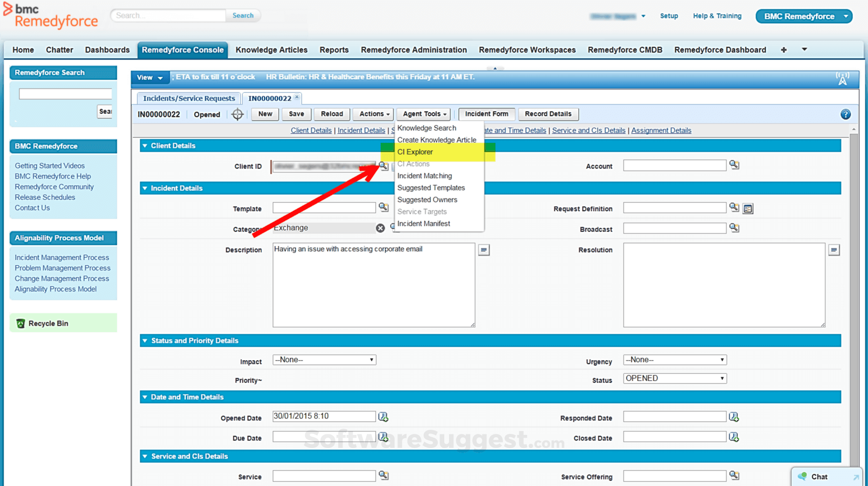868x486 pixels.
Task: Open the help question mark icon
Action: coord(846,114)
